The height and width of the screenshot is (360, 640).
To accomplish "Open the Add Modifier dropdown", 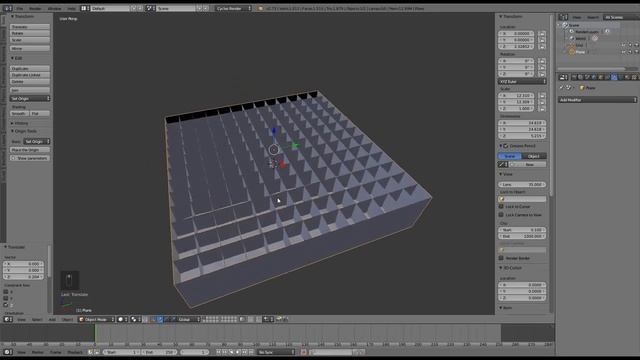I will [598, 100].
